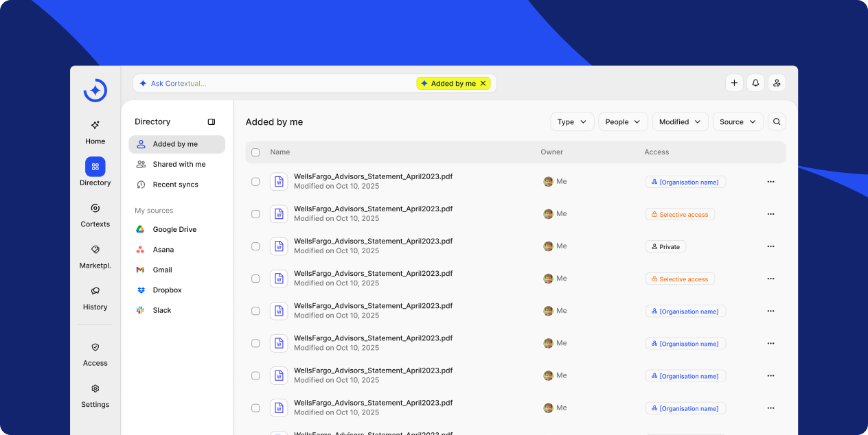The image size is (868, 435).
Task: Expand the Modified filter dropdown
Action: pos(680,122)
